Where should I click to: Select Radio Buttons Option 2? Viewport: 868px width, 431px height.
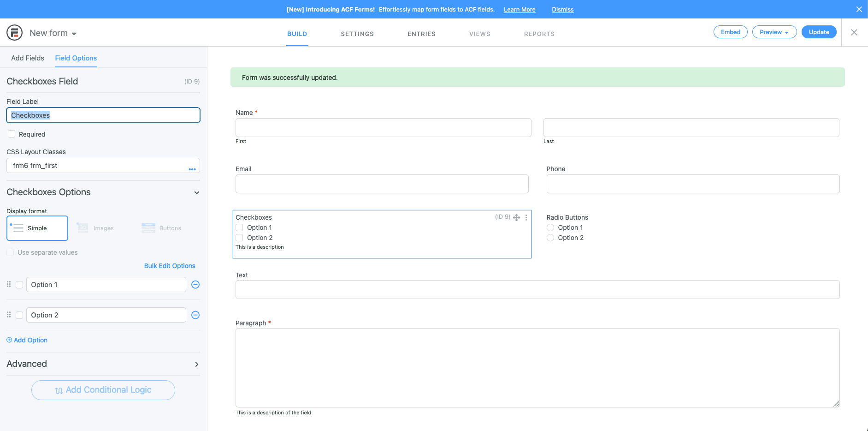point(550,238)
